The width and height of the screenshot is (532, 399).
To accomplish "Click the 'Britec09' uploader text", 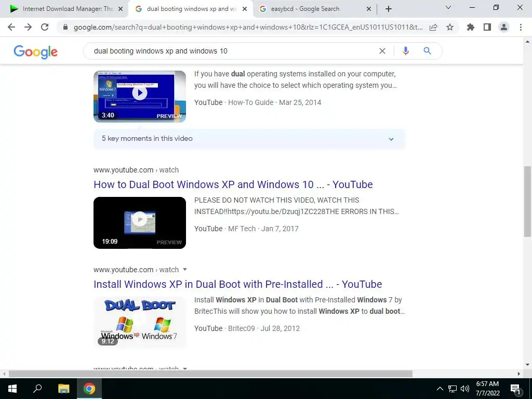I will point(242,328).
